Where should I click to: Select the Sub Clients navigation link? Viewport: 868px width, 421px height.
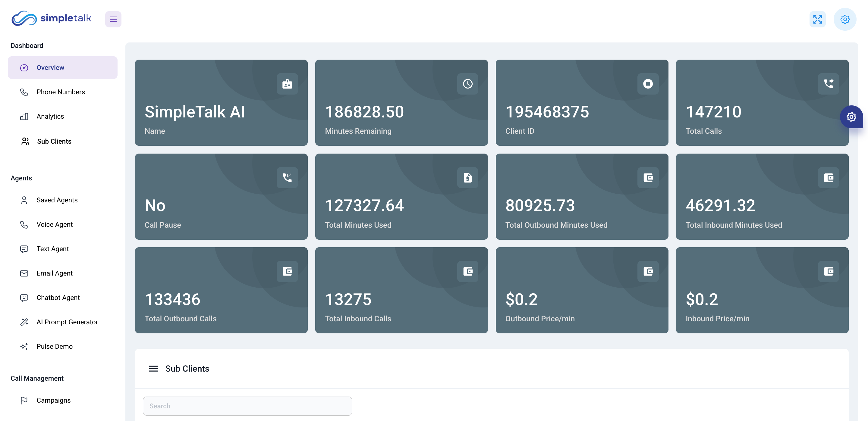click(x=54, y=141)
